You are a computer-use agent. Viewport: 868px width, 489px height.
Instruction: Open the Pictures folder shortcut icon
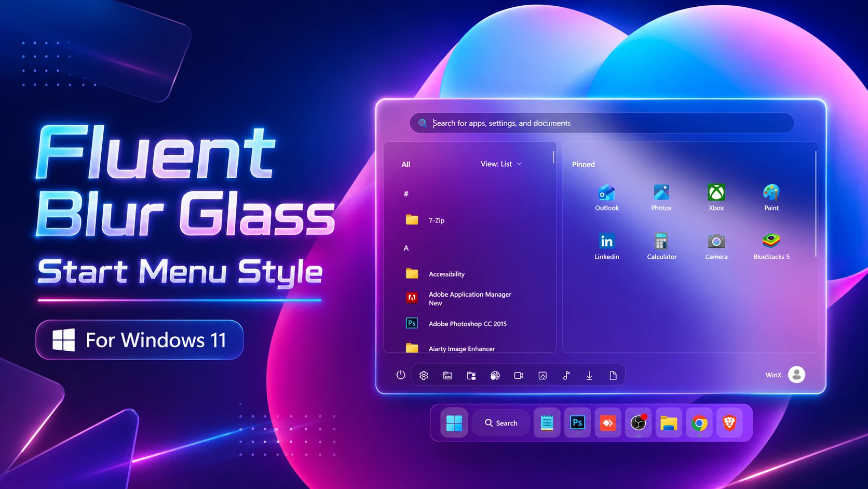pos(542,375)
